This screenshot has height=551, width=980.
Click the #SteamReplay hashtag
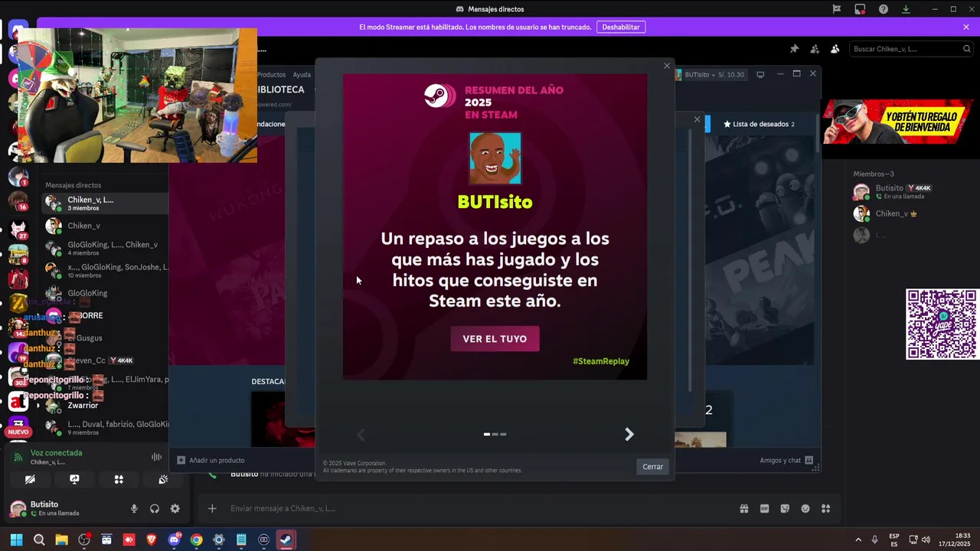tap(601, 361)
